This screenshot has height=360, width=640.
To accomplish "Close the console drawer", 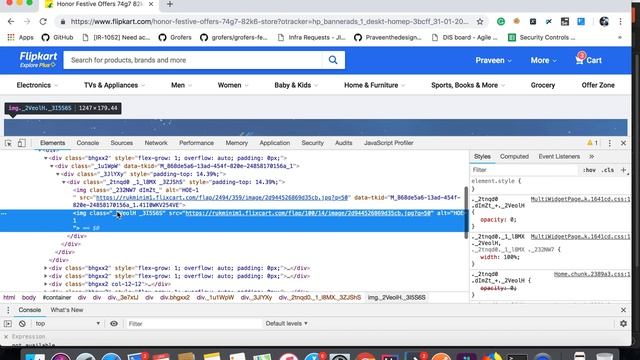I will coord(623,310).
